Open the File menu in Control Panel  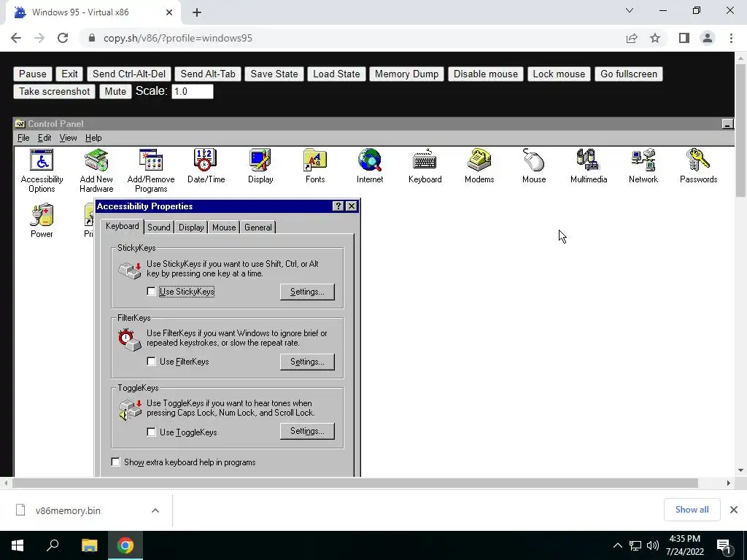[23, 138]
